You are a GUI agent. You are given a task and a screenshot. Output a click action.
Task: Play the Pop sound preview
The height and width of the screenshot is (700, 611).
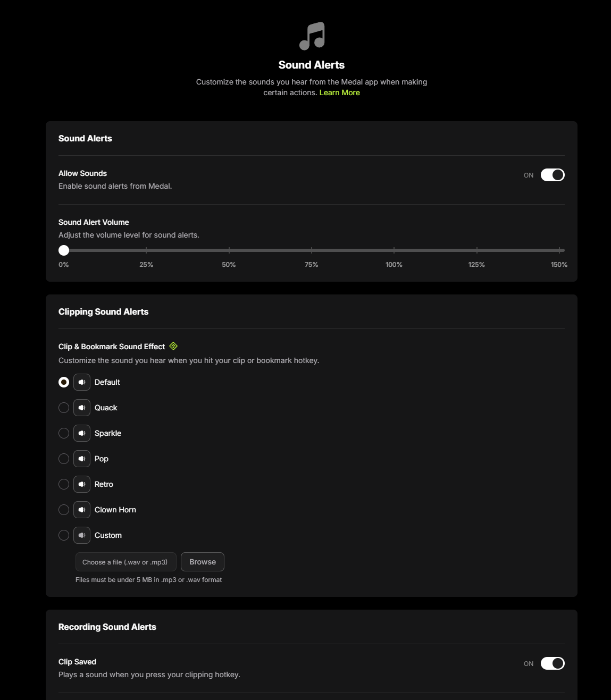[x=82, y=459]
